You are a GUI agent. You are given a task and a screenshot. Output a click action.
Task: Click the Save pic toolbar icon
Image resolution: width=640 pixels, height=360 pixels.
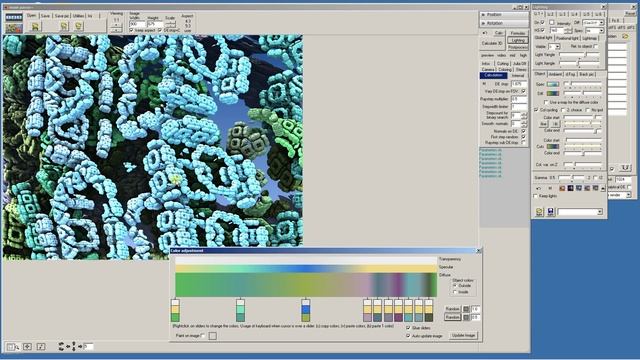pyautogui.click(x=64, y=26)
